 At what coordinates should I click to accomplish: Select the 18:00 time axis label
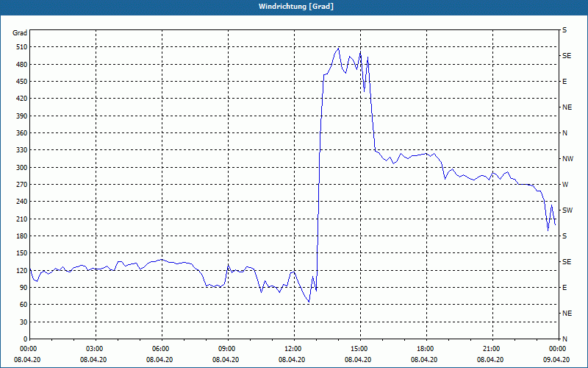click(x=424, y=349)
